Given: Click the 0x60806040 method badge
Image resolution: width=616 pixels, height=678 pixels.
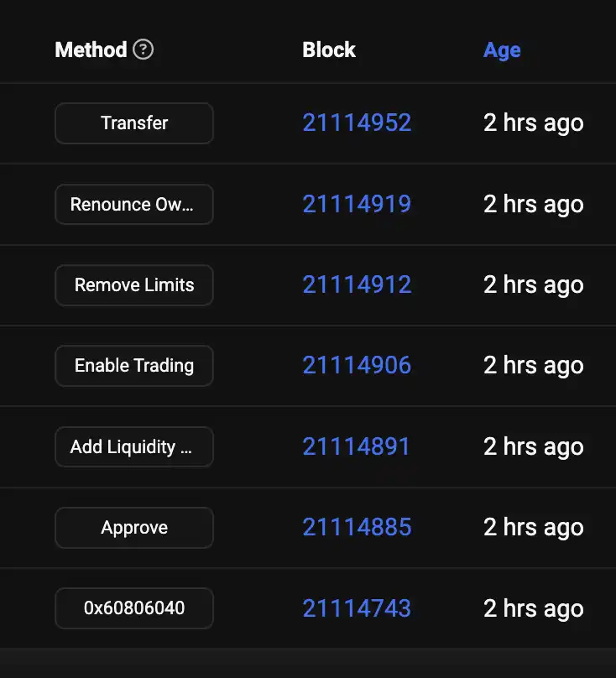Looking at the screenshot, I should [x=134, y=608].
